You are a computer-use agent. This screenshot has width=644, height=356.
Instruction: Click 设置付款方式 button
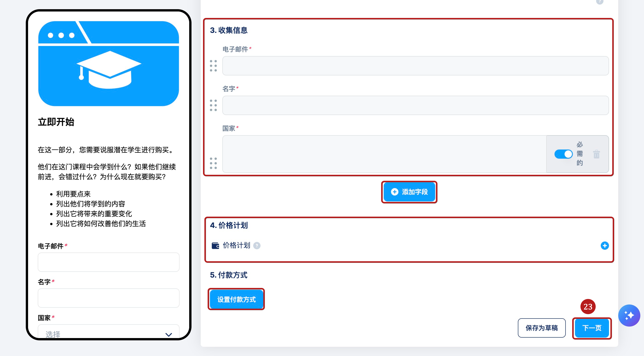(236, 299)
